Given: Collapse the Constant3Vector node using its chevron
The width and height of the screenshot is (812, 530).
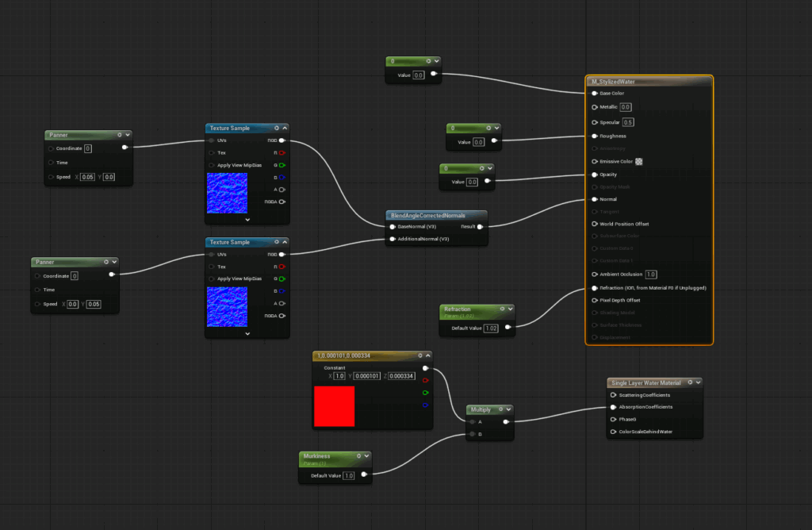Looking at the screenshot, I should click(427, 355).
